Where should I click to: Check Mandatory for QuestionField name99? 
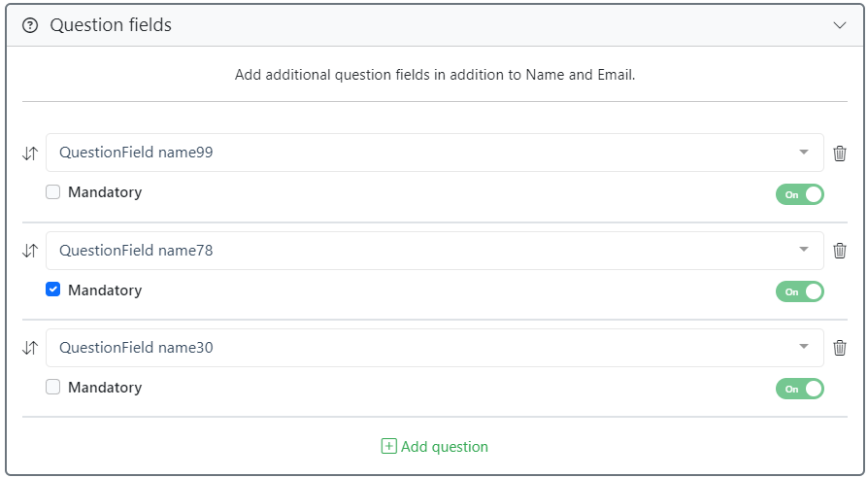53,192
